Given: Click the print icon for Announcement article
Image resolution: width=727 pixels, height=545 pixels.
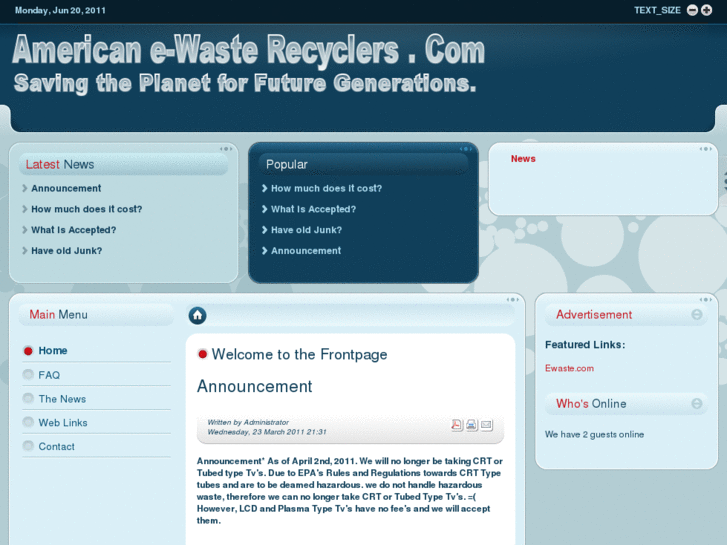Looking at the screenshot, I should tap(472, 425).
